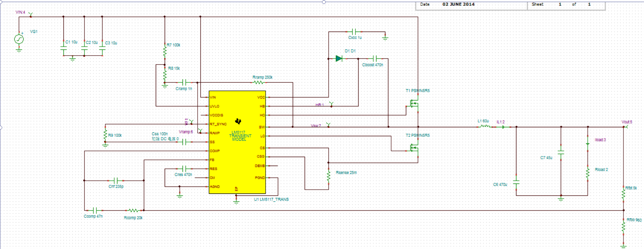Click the R9 100k resistor symbol
Screen dimensions: 644x249
105,135
